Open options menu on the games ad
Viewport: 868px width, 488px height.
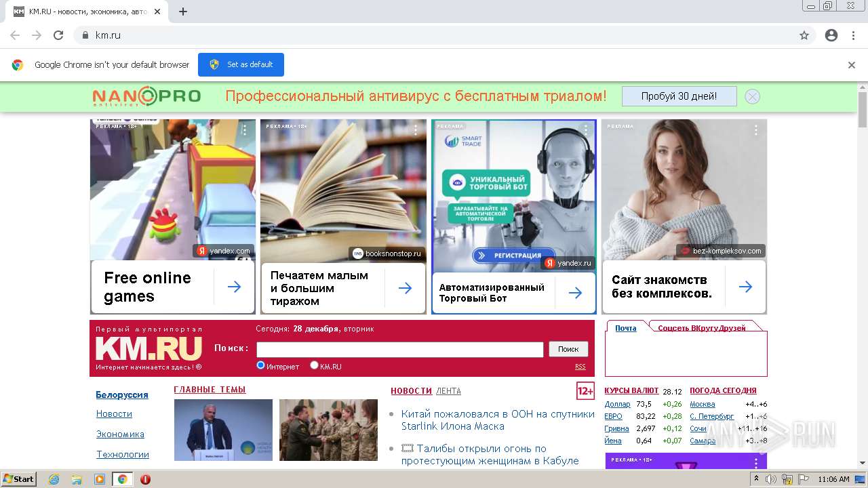pos(245,129)
